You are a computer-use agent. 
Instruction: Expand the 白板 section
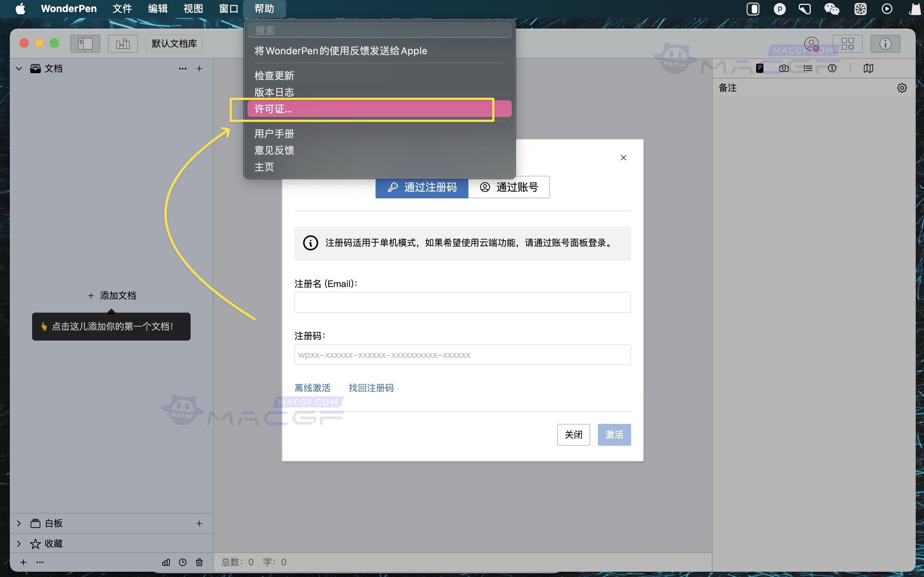19,523
